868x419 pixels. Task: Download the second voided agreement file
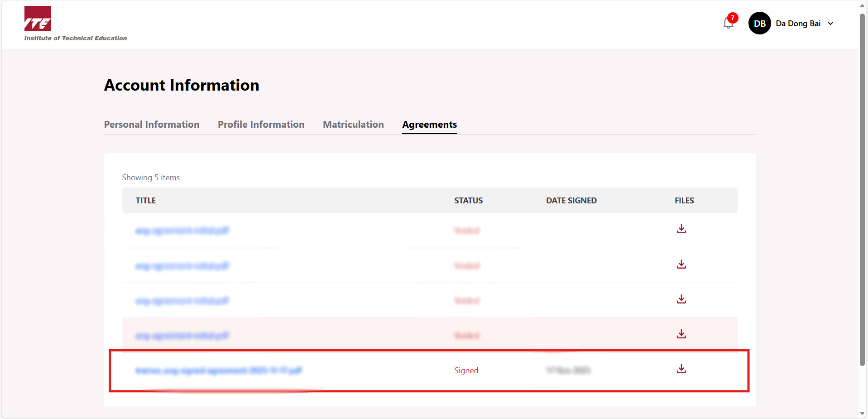pos(681,264)
